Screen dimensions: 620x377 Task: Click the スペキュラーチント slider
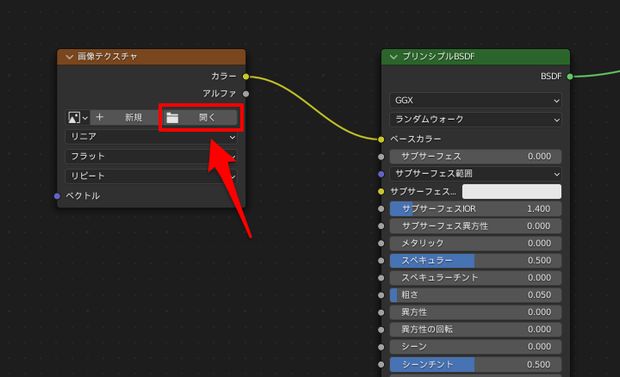point(475,278)
